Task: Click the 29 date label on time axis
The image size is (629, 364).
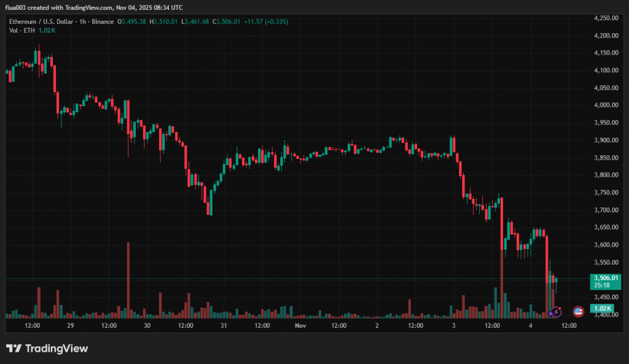Action: 71,325
